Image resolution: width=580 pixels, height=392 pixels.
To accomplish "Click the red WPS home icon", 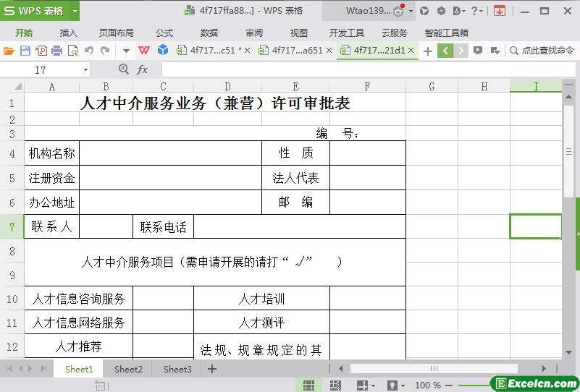I will [144, 50].
